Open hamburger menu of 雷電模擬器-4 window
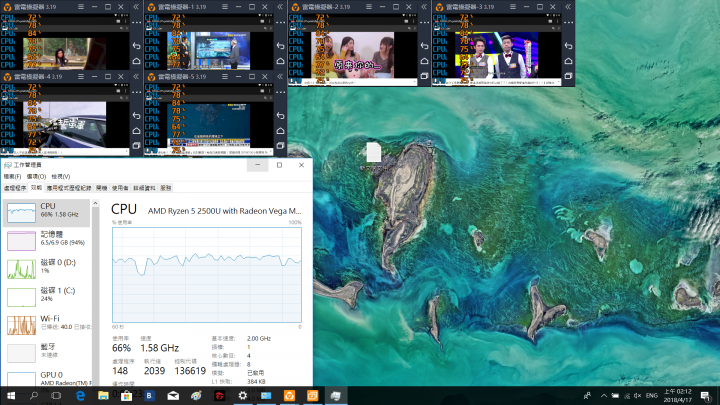The image size is (720, 405). coord(81,76)
